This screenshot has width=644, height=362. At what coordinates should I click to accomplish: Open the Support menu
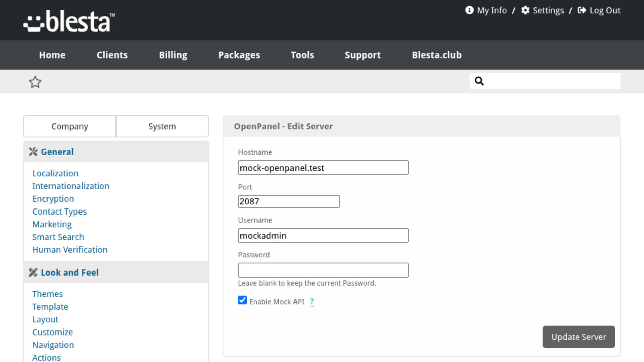(363, 55)
